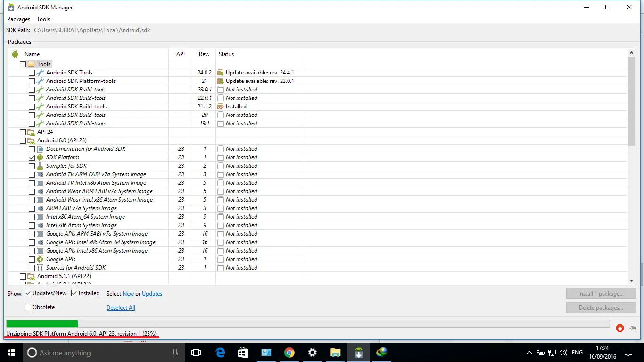Check the API 24 group checkbox
Screen dimensions: 644x362
pyautogui.click(x=23, y=132)
